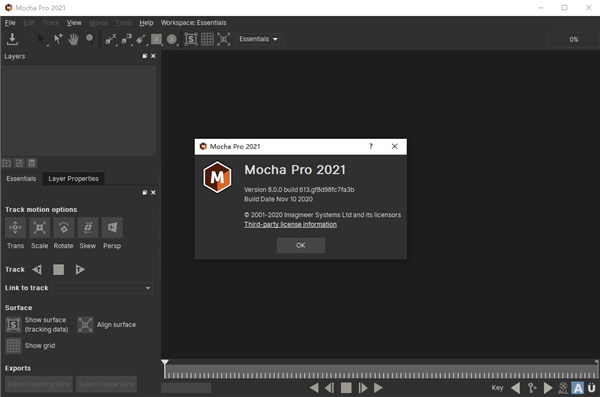600x397 pixels.
Task: Click the Track forwards button
Action: pyautogui.click(x=80, y=270)
